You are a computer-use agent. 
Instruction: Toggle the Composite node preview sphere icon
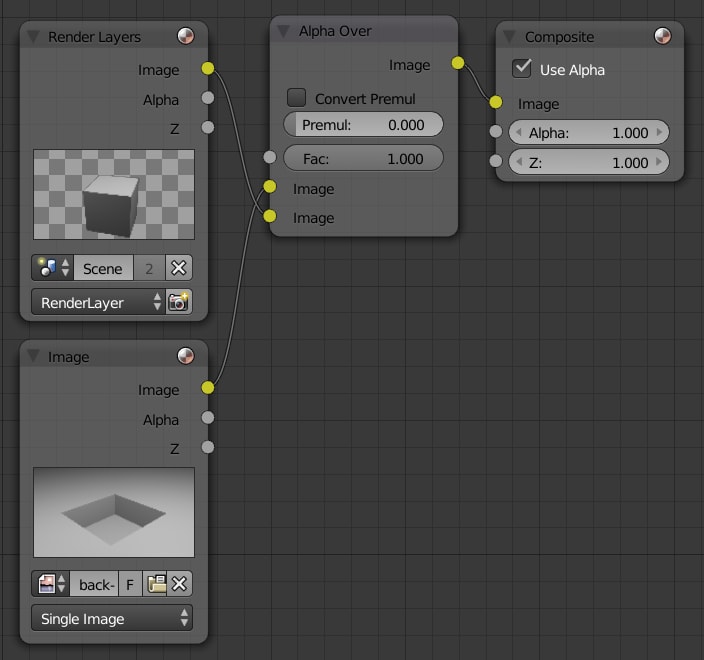pyautogui.click(x=663, y=36)
